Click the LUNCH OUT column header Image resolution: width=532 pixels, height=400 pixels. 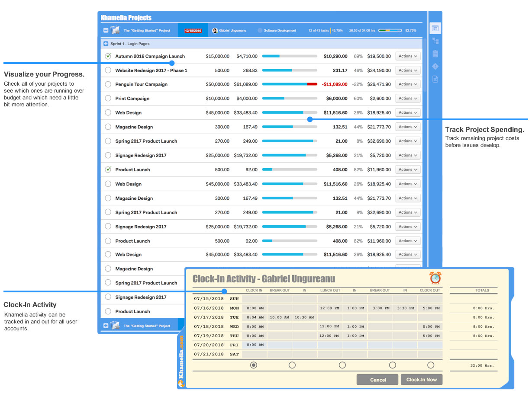(330, 290)
